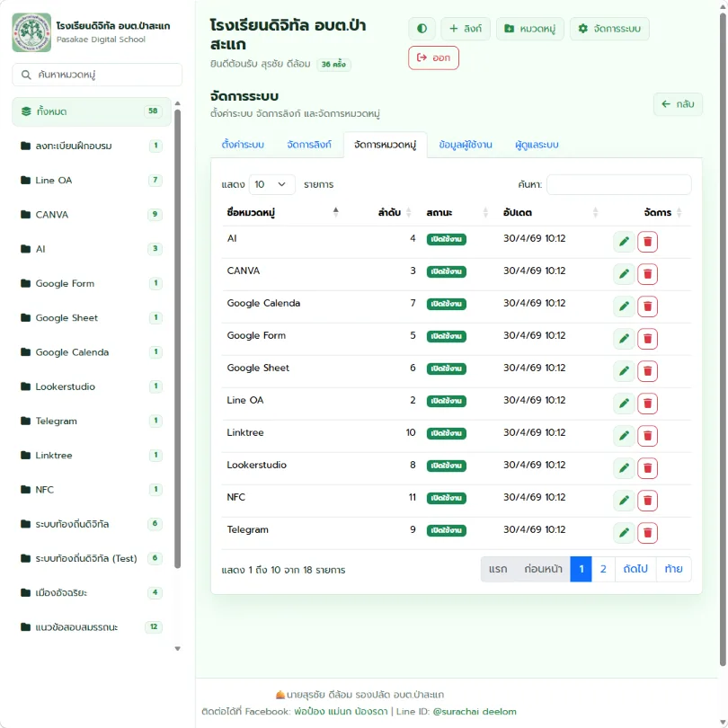Image resolution: width=728 pixels, height=728 pixels.
Task: Go to page 2 of the table
Action: [x=603, y=569]
